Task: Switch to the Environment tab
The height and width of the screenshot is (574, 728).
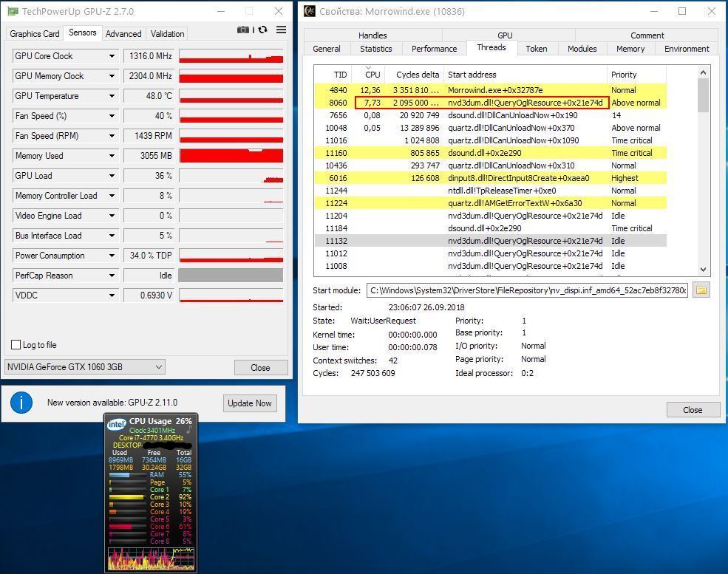Action: (x=687, y=49)
